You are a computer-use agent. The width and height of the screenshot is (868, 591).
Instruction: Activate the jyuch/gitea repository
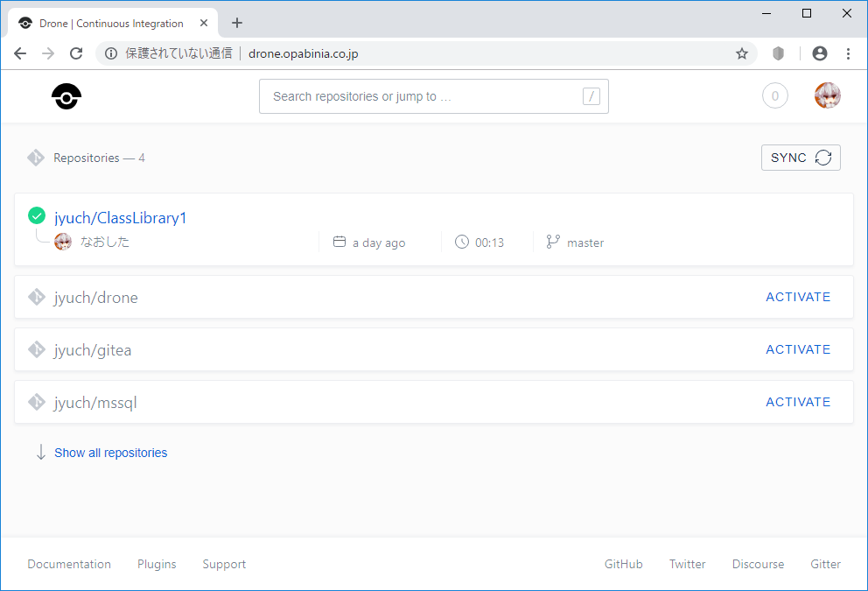(798, 349)
